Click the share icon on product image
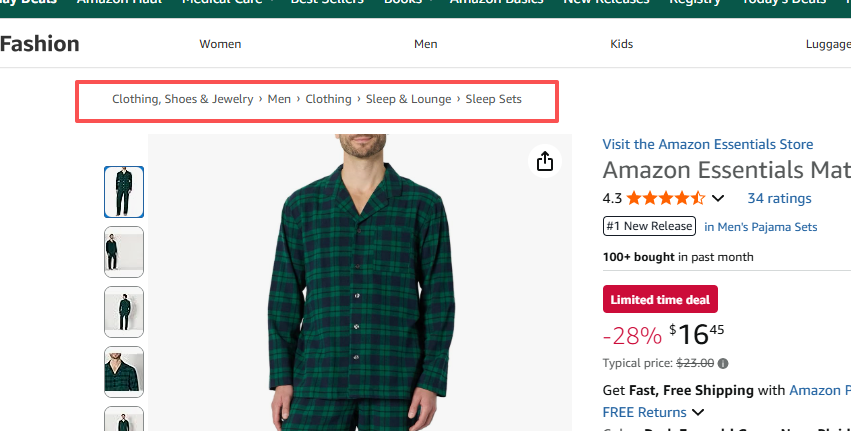This screenshot has height=431, width=851. tap(544, 161)
